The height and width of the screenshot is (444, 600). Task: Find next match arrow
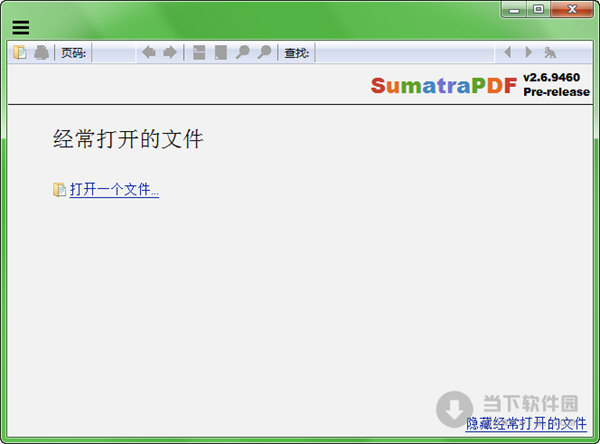(529, 52)
